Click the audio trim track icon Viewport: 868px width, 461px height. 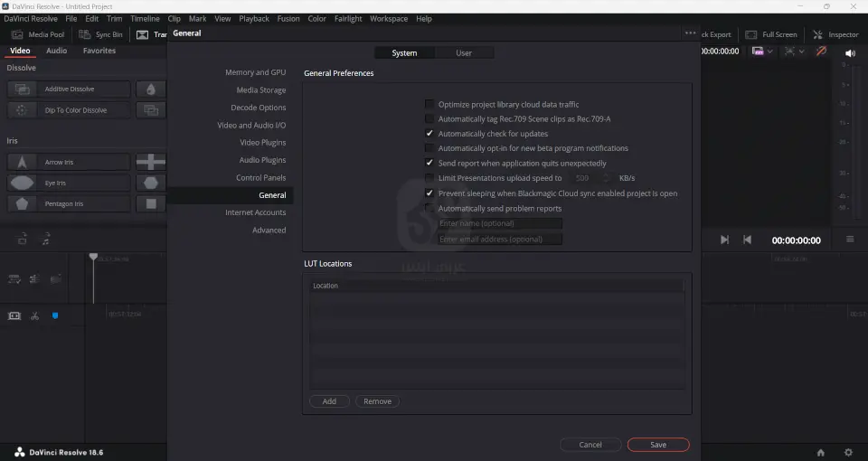(x=34, y=279)
